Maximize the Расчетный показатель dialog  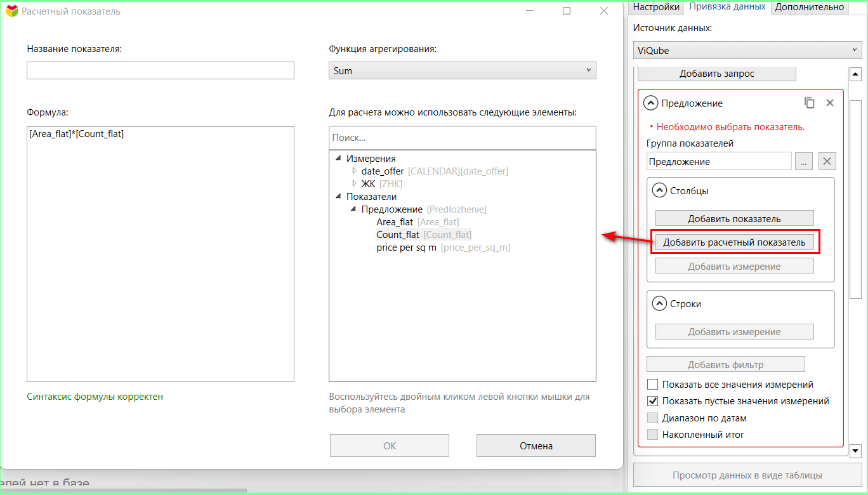point(567,11)
